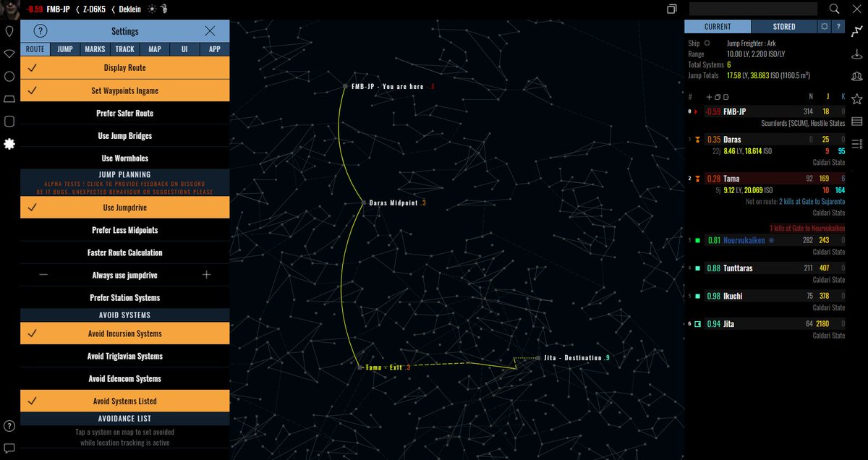Screen dimensions: 868x460
Task: Click the top-right X icon
Action: (x=857, y=9)
